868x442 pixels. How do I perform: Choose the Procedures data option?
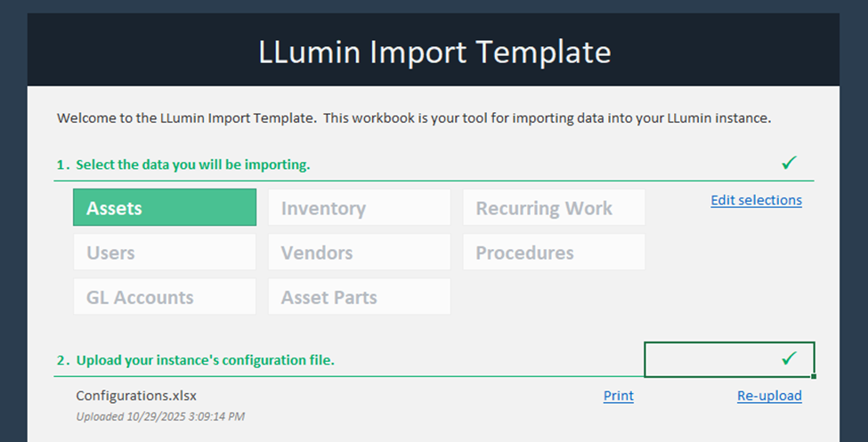pyautogui.click(x=554, y=253)
